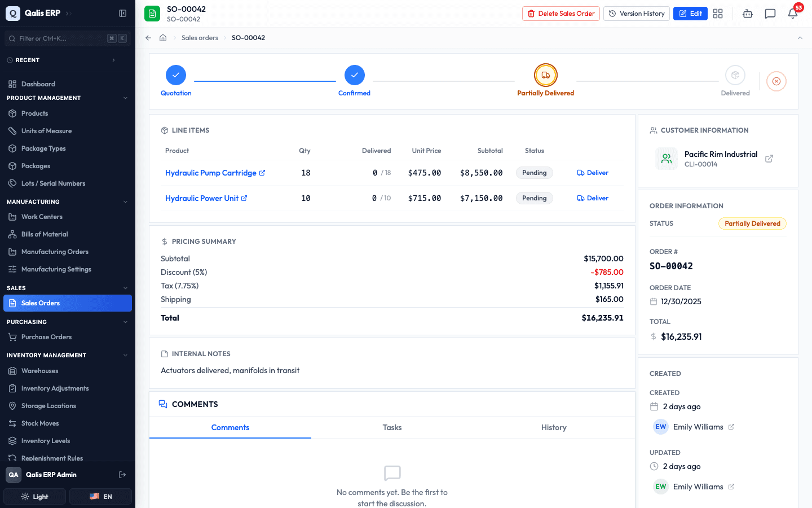812x508 pixels.
Task: Collapse the Inventory Management section
Action: point(125,355)
